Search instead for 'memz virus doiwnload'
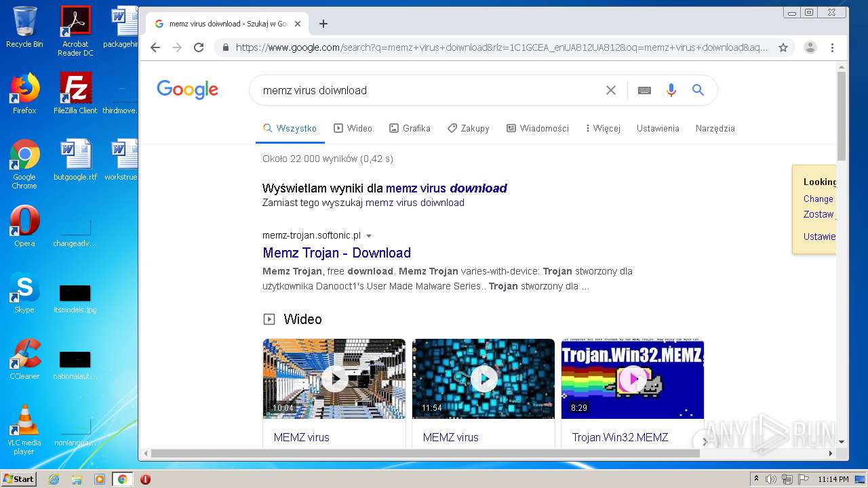Image resolution: width=868 pixels, height=488 pixels. pyautogui.click(x=415, y=203)
